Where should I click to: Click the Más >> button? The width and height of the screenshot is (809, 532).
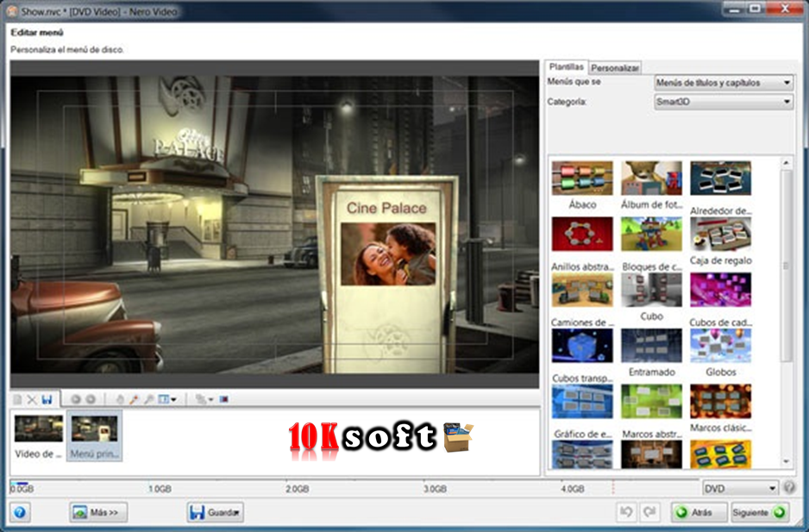(98, 512)
